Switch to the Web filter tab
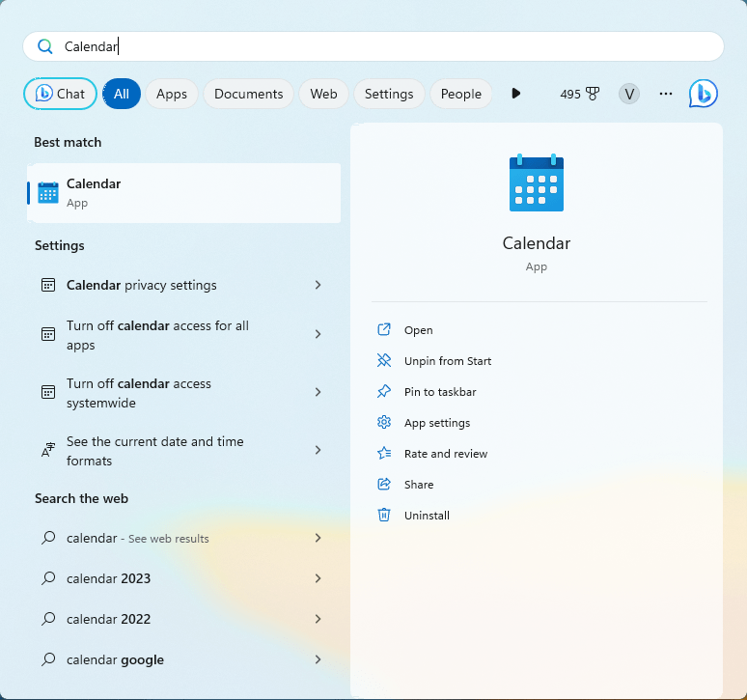The width and height of the screenshot is (747, 700). coord(324,94)
